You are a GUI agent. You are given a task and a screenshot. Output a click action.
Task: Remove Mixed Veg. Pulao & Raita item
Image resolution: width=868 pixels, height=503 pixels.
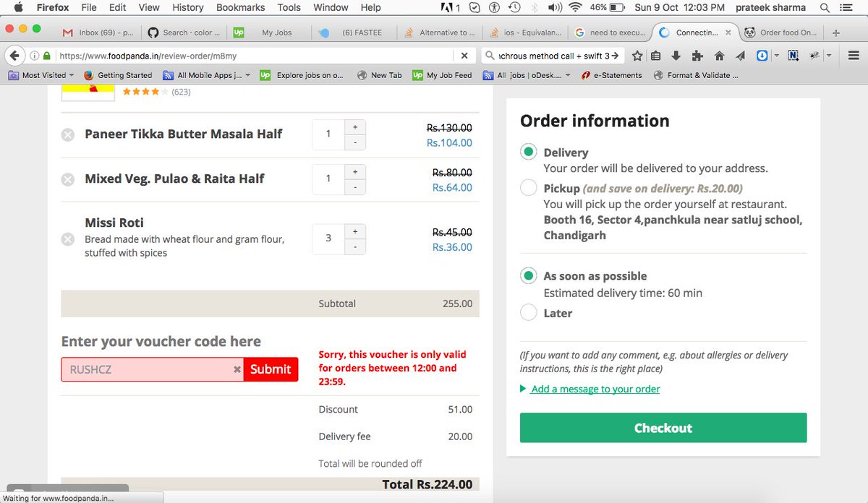pos(67,179)
